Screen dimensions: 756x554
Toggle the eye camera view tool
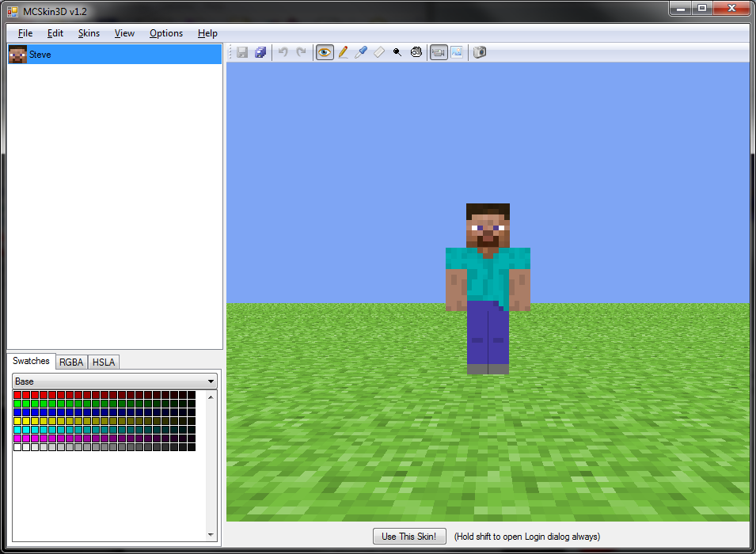click(325, 52)
